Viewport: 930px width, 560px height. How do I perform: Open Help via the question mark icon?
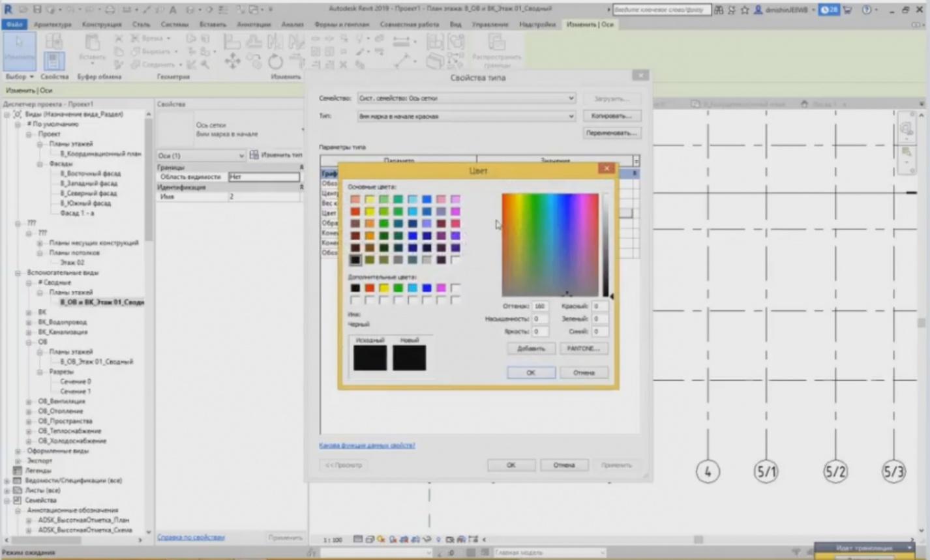(867, 10)
